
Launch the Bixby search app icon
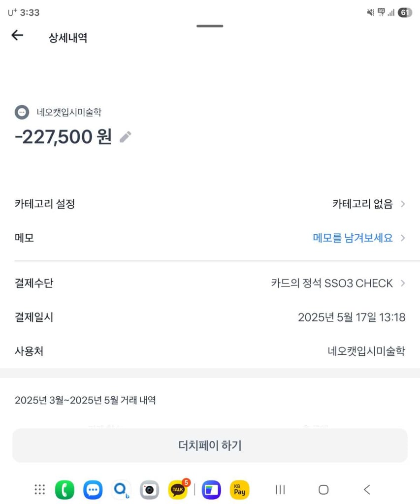pyautogui.click(x=121, y=490)
